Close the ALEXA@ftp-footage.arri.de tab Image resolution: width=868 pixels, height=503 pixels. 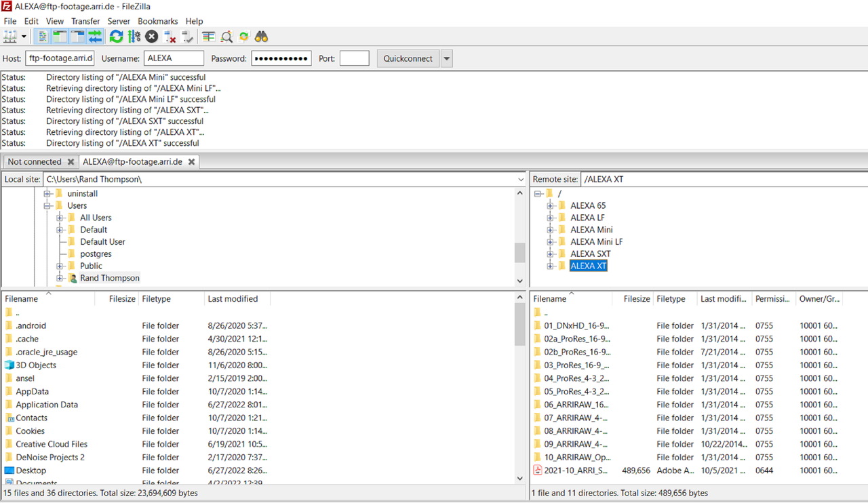click(191, 162)
